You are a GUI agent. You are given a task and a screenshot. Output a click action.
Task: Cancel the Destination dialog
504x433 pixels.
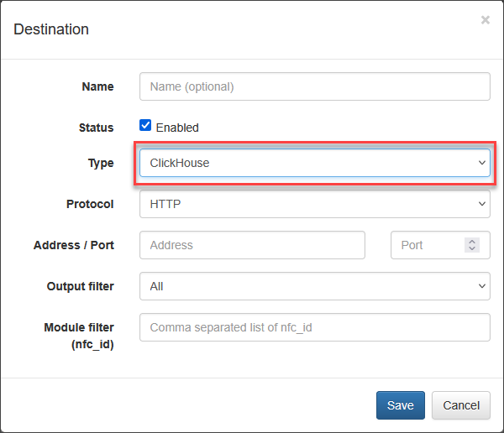tap(461, 405)
